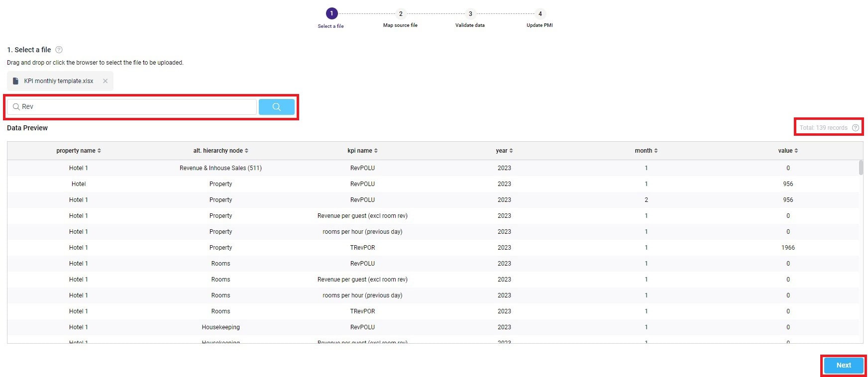
Task: Click the magnifier icon inside search field
Action: coord(16,107)
